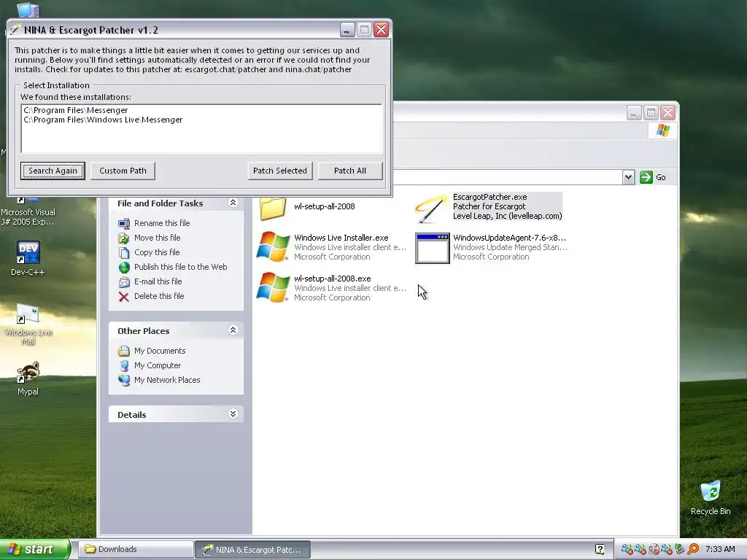The width and height of the screenshot is (747, 560).
Task: Expand the Details panel
Action: point(233,414)
